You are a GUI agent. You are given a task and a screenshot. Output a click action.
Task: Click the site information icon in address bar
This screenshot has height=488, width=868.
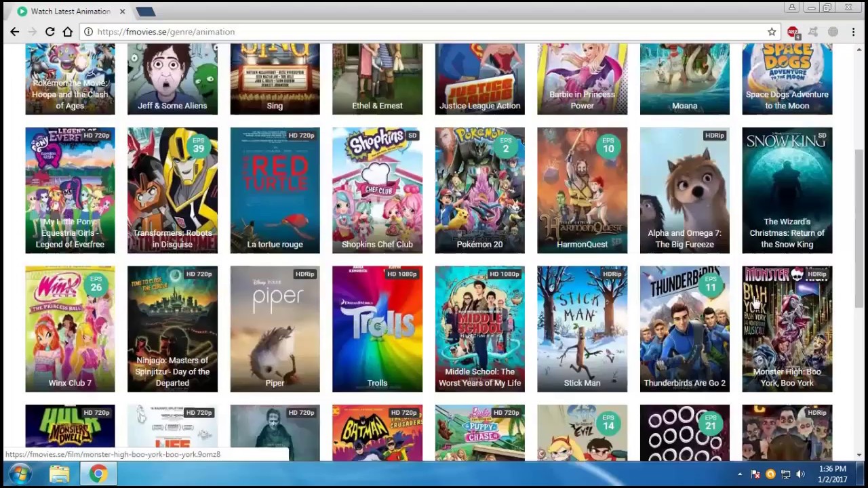click(88, 32)
